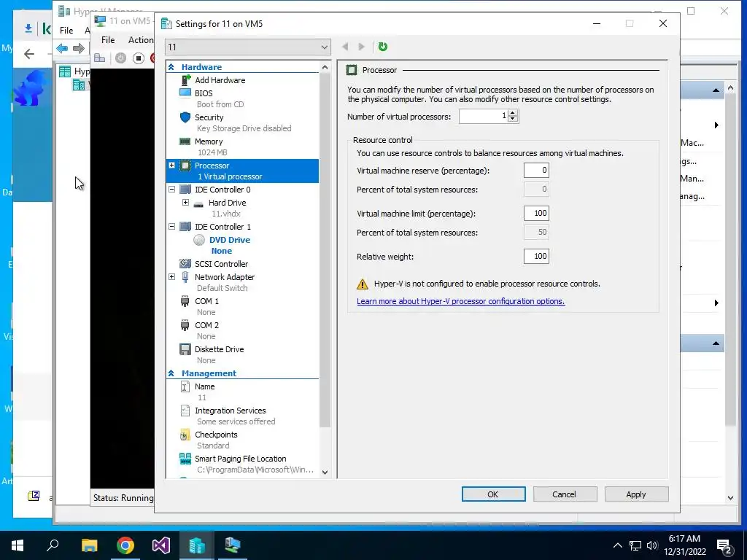747x560 pixels.
Task: Increase the number of virtual processors
Action: (x=513, y=113)
